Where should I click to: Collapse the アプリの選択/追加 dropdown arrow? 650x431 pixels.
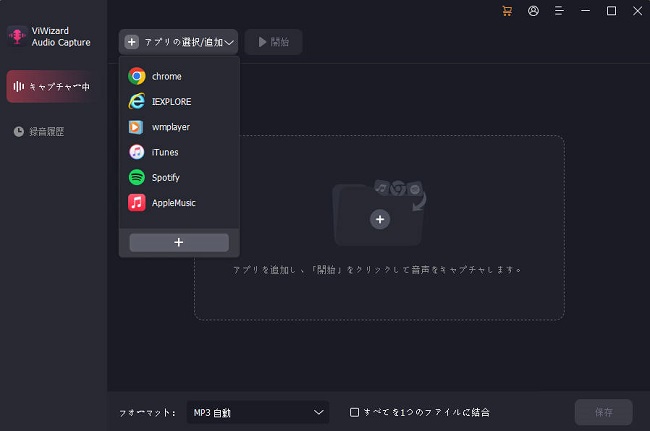229,42
